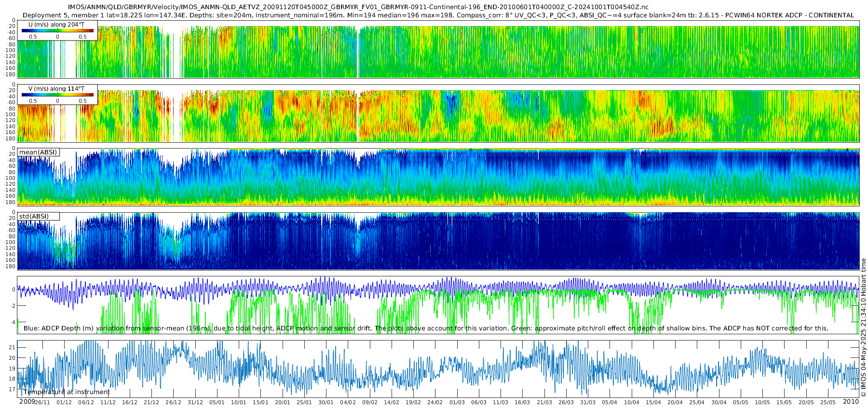Viewport: 868px width, 410px height.
Task: Select the std(ABSI) panel label
Action: coord(34,216)
